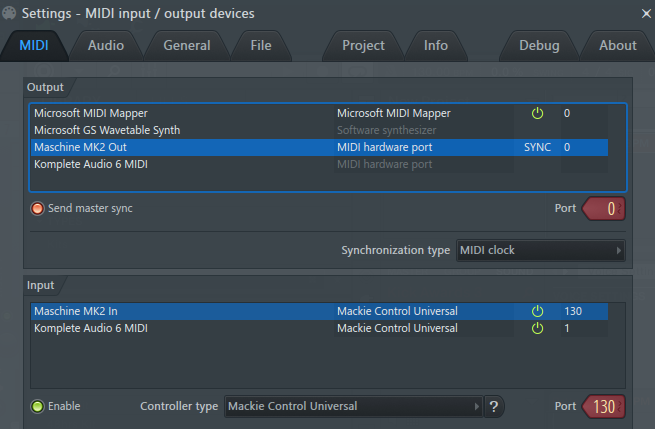The width and height of the screenshot is (655, 429).
Task: Click port value 130 in Maschine row
Action: (x=573, y=311)
